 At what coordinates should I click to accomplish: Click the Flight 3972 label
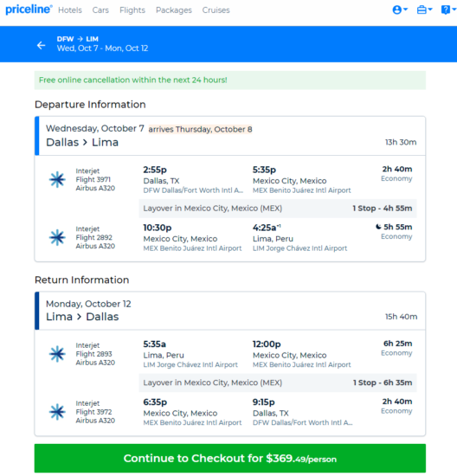pos(93,412)
